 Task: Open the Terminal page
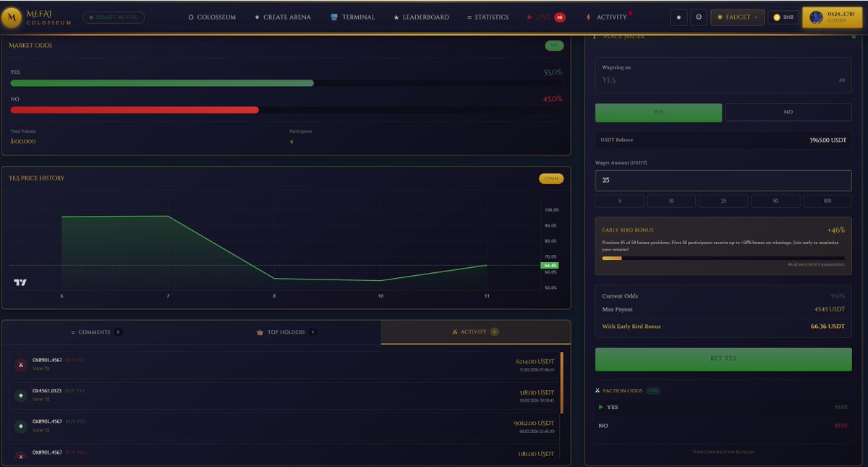[x=352, y=17]
